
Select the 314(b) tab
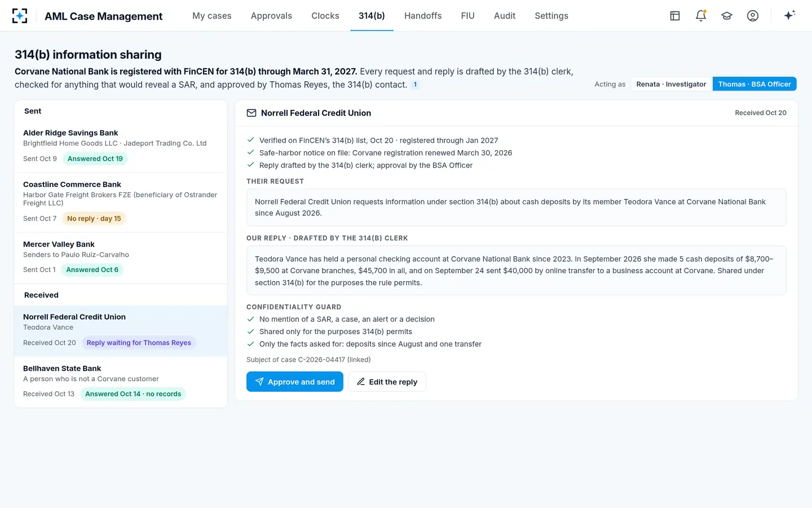372,16
